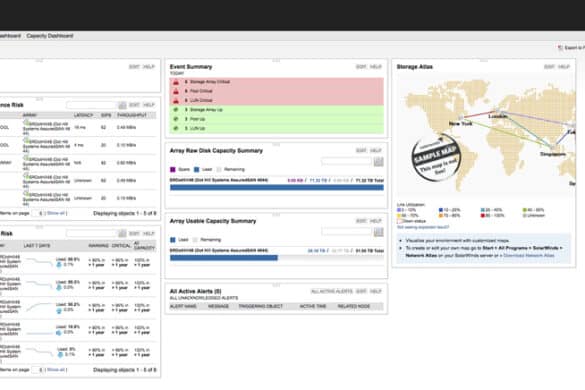Screen dimensions: 585x390
Task: Click the IOPS column header
Action: [106, 115]
